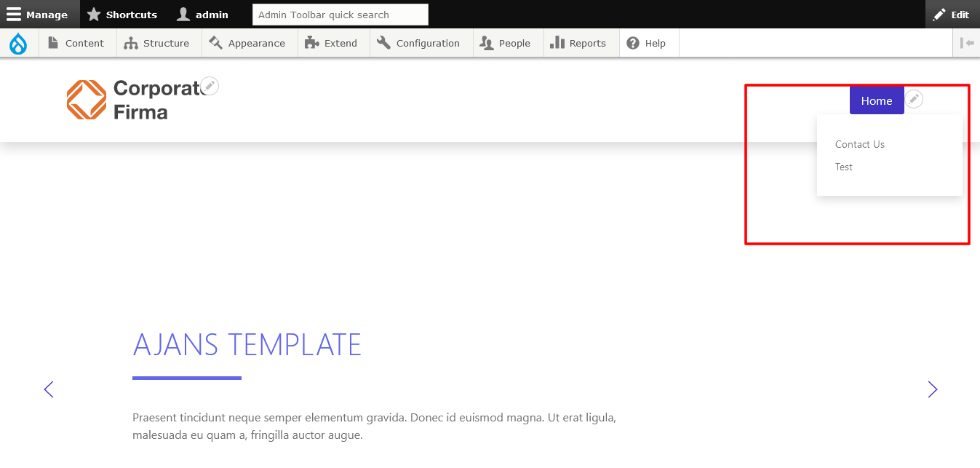Click inside the Admin Toolbar quick search field
980x468 pixels.
(340, 14)
